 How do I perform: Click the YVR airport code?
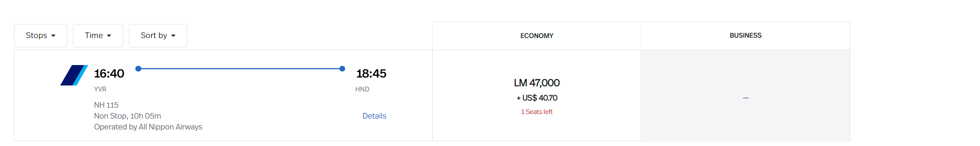click(x=100, y=89)
